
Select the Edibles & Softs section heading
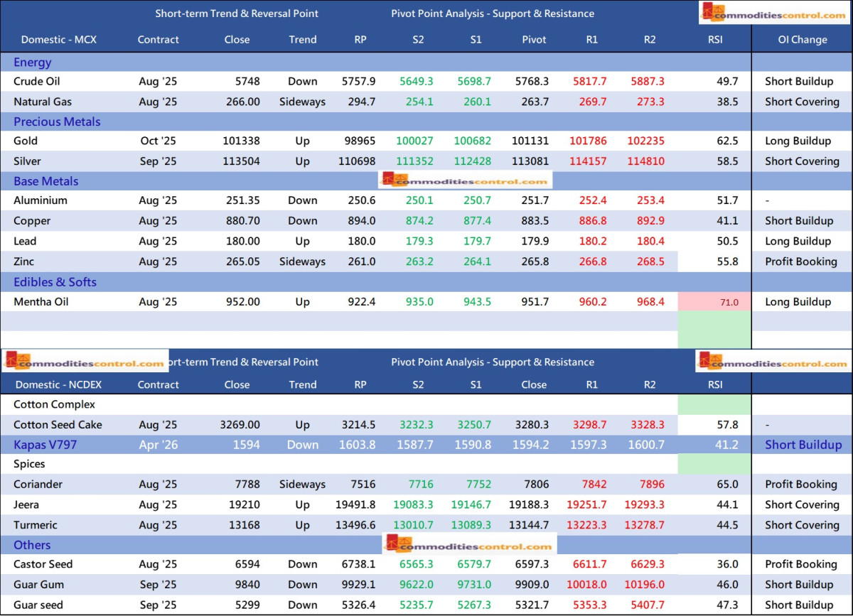(x=55, y=282)
